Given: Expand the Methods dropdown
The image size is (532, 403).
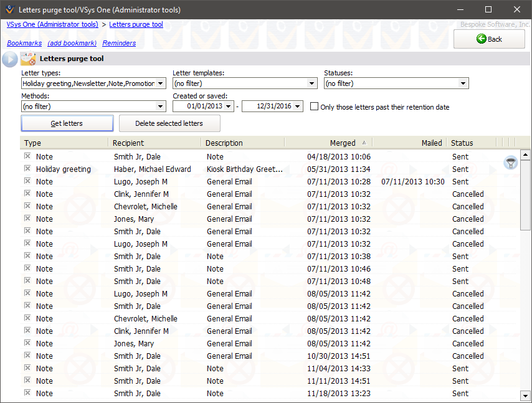Looking at the screenshot, I should [161, 107].
